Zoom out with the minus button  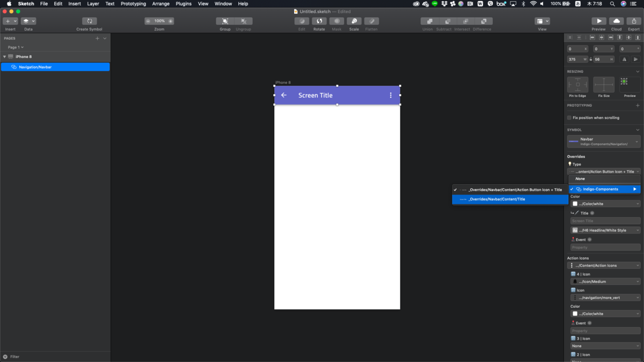click(148, 21)
